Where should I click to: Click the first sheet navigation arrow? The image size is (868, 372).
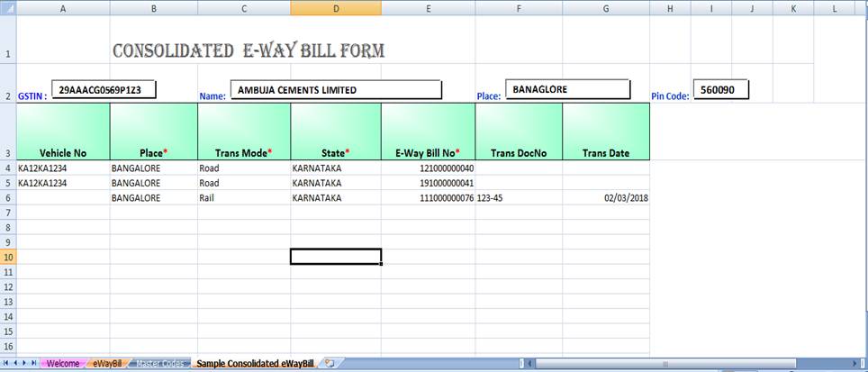pyautogui.click(x=6, y=364)
